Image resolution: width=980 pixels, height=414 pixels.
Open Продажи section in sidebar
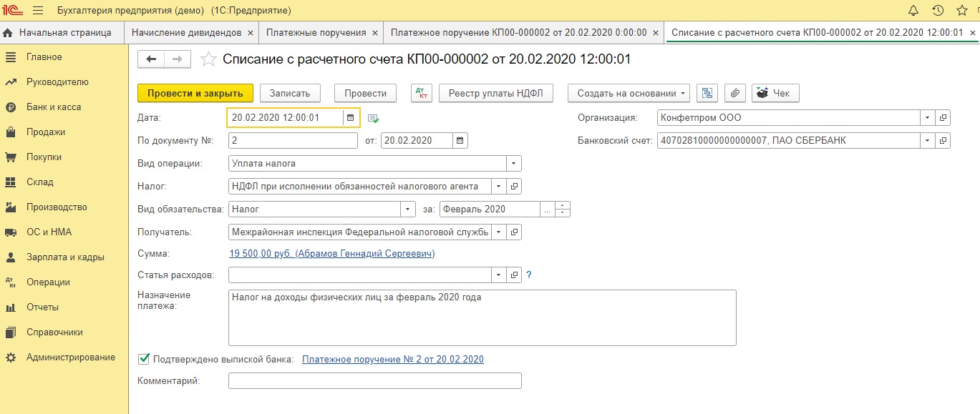pyautogui.click(x=46, y=132)
